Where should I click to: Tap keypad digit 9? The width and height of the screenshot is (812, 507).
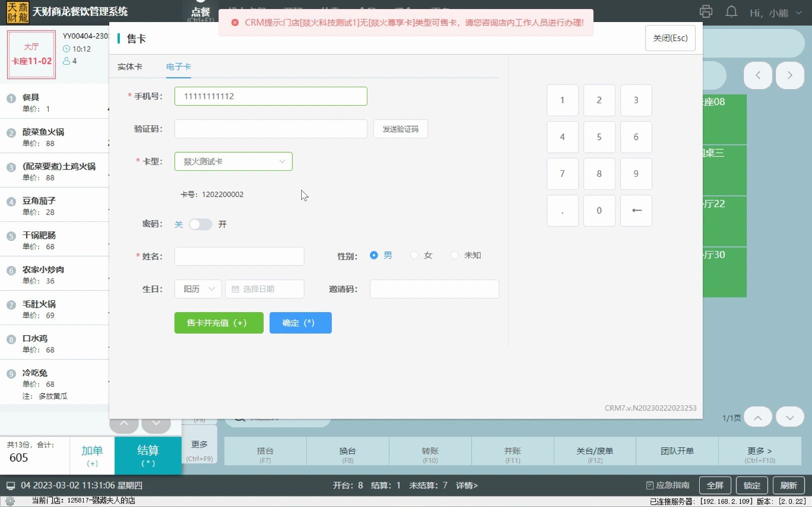636,174
